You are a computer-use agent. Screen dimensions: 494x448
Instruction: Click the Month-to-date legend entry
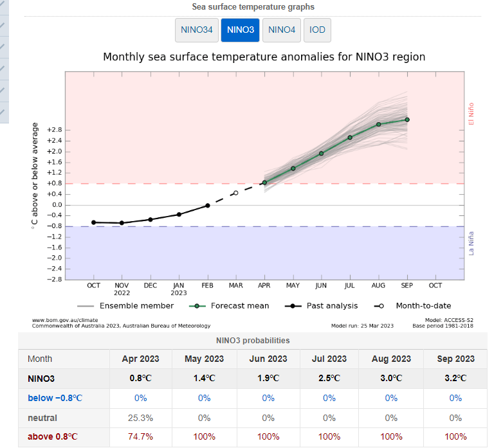pyautogui.click(x=412, y=306)
